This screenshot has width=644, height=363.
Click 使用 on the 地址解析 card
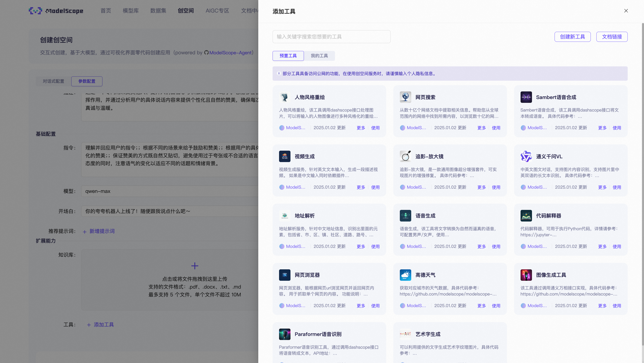[x=375, y=247]
